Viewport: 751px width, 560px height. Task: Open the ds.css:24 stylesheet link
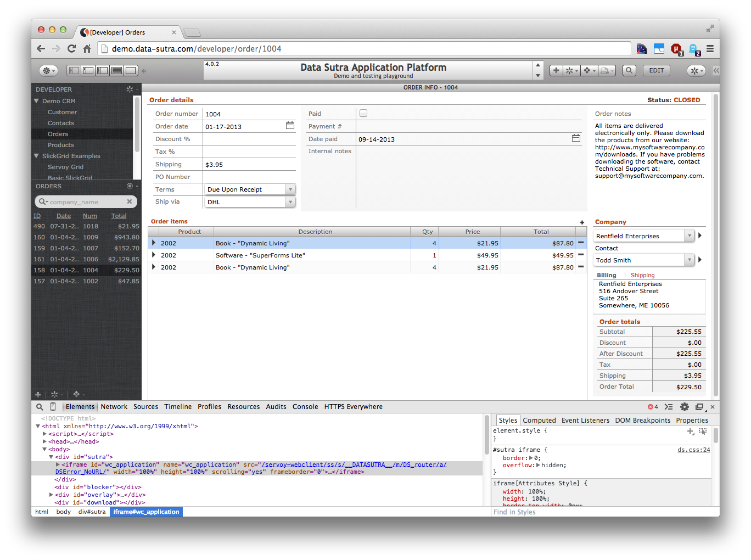(694, 450)
